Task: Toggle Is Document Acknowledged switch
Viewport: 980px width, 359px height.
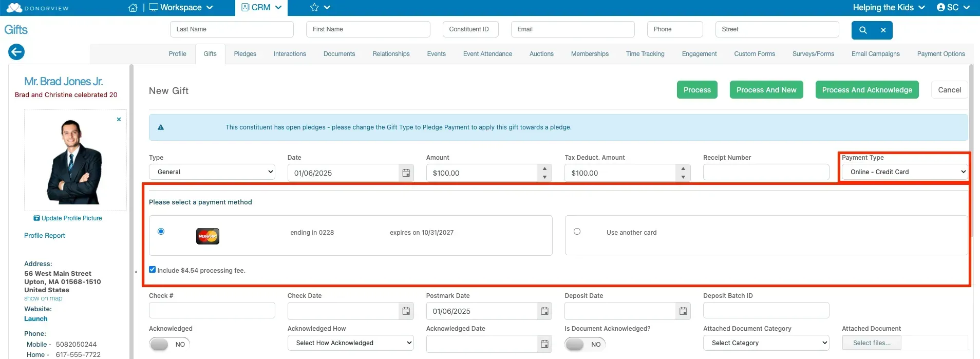Action: 585,344
